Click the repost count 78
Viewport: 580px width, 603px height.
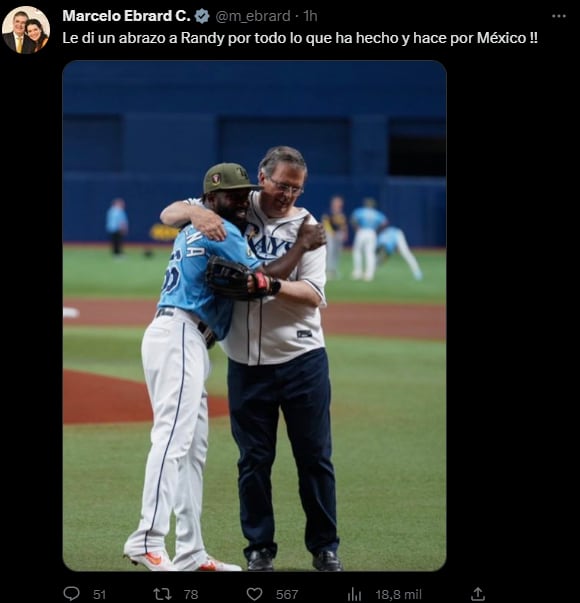click(191, 595)
